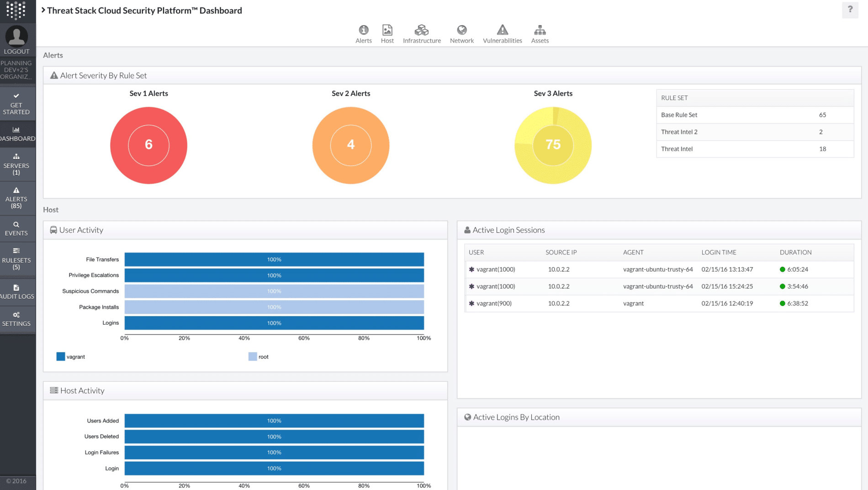Open Settings from the sidebar
The height and width of the screenshot is (490, 868).
[x=16, y=319]
